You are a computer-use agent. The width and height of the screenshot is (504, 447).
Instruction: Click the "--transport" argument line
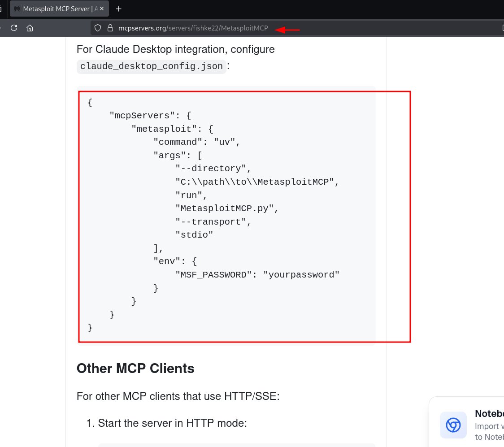[x=213, y=222]
